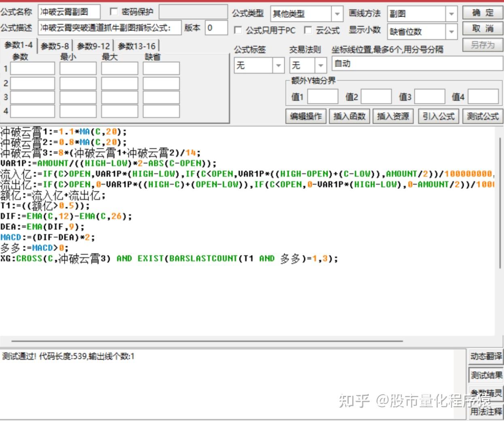Viewport: 504px width, 421px height.
Task: Click the 插入资源 button
Action: click(393, 116)
